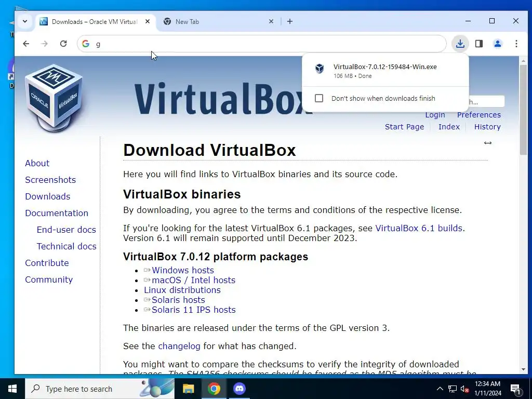
Task: Click the Chrome back arrow button
Action: 26,44
